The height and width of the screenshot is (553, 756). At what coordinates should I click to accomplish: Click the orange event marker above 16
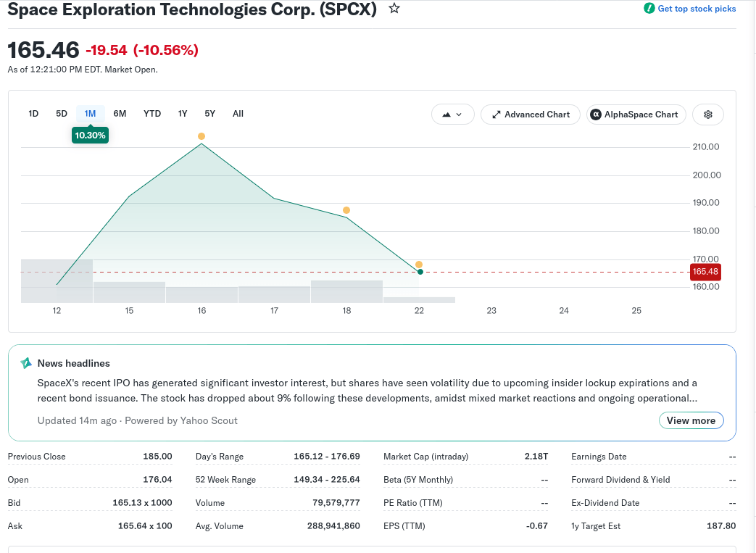(202, 136)
